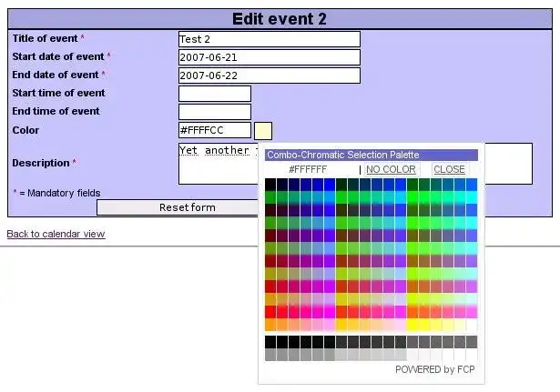
Task: Open the light yellow color preview box beside Color
Action: pyautogui.click(x=263, y=131)
